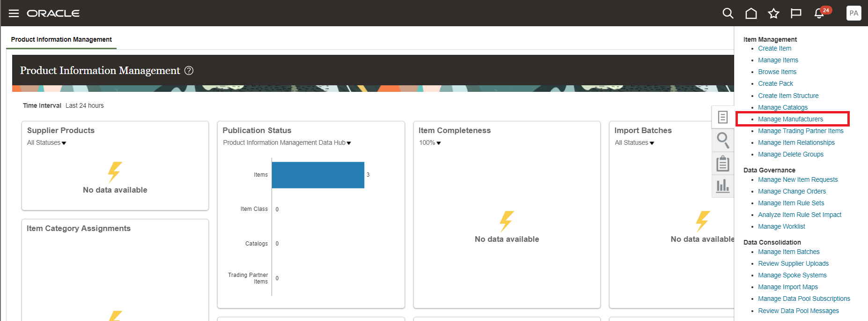868x321 pixels.
Task: Open the Create Pack link
Action: click(x=776, y=83)
